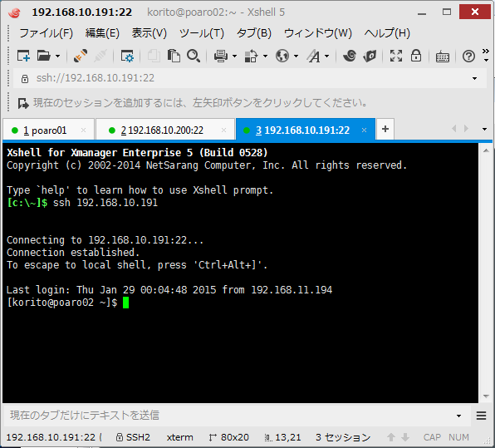This screenshot has width=495, height=448.
Task: Open the ファイル(F) menu
Action: [46, 33]
